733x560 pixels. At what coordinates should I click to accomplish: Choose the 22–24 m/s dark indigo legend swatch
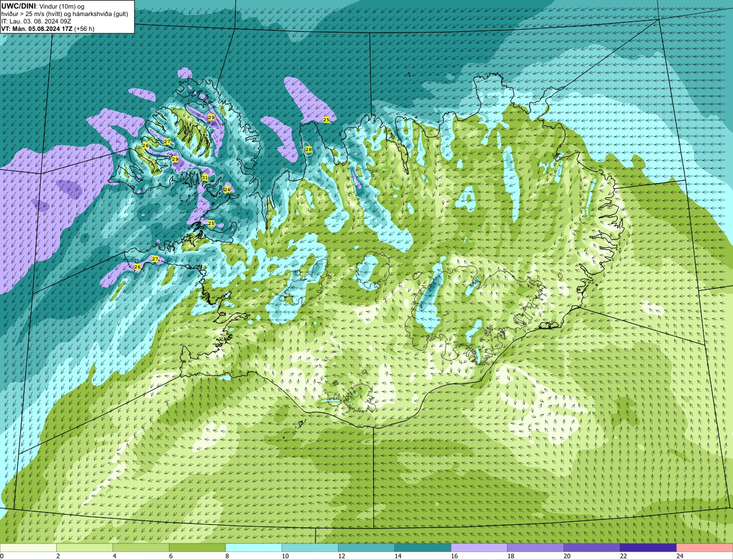click(648, 547)
